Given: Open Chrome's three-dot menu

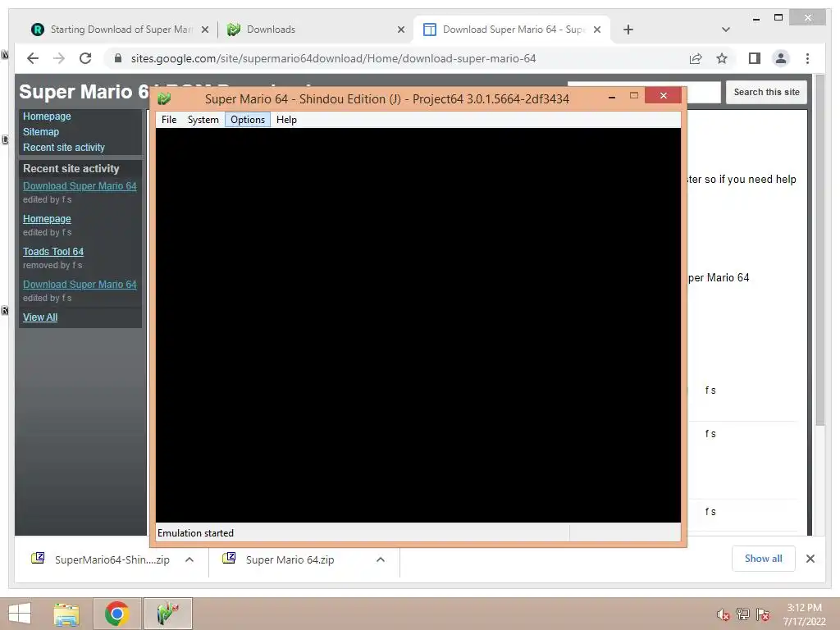Looking at the screenshot, I should click(807, 58).
